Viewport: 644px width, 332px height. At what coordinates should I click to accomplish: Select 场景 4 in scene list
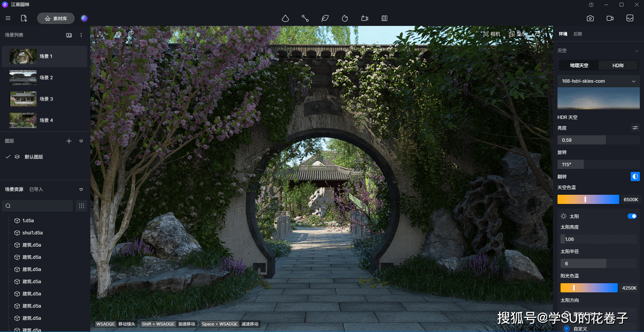[45, 120]
